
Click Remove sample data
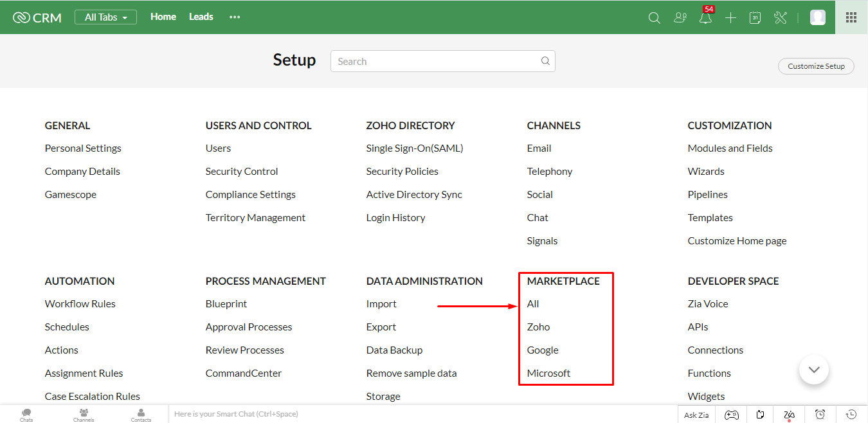pos(411,373)
